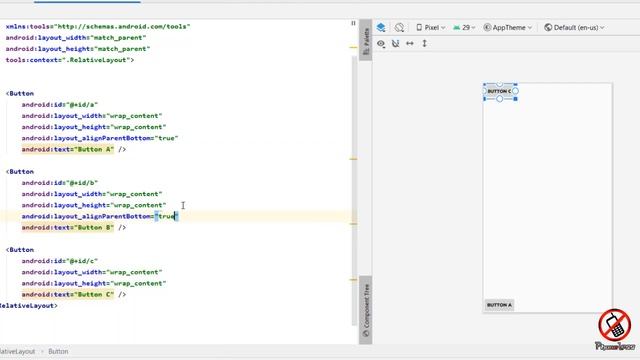
Task: Open the Default (en-us) locale dropdown
Action: point(574,27)
